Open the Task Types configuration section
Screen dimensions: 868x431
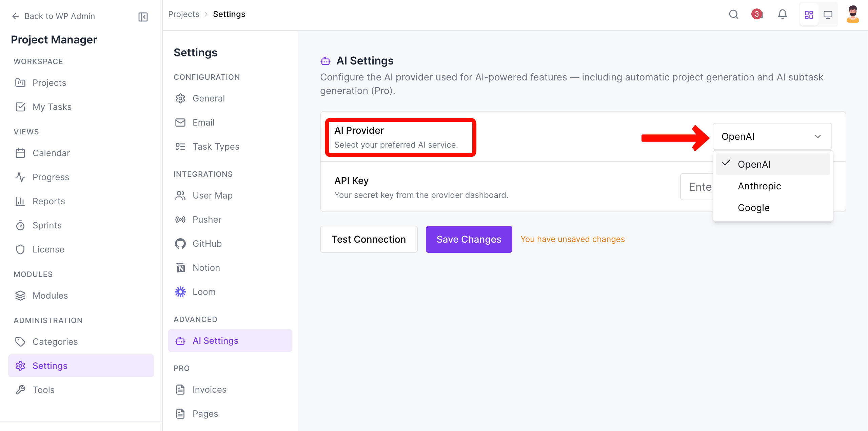coord(216,146)
